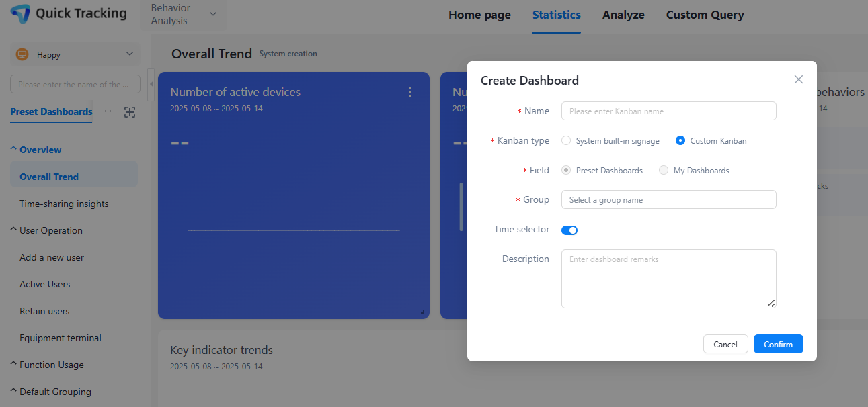Open the Group name dropdown
This screenshot has height=407, width=868.
tap(668, 200)
